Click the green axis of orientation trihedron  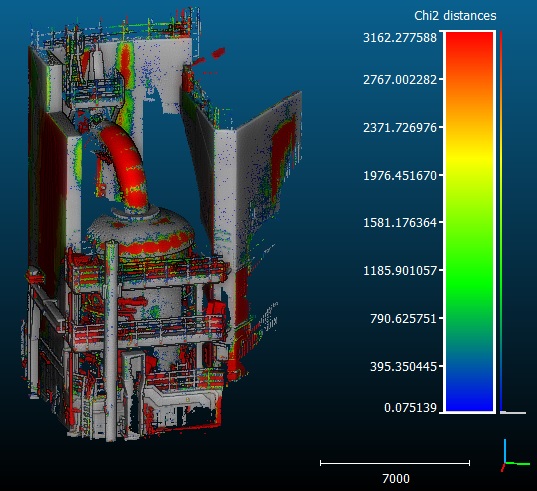tap(517, 464)
